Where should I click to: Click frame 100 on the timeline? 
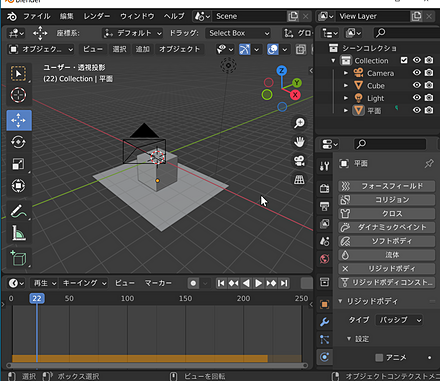(x=127, y=298)
